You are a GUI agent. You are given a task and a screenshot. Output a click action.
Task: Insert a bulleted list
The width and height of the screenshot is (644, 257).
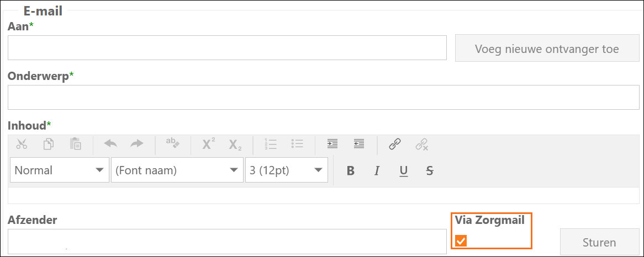pos(297,144)
